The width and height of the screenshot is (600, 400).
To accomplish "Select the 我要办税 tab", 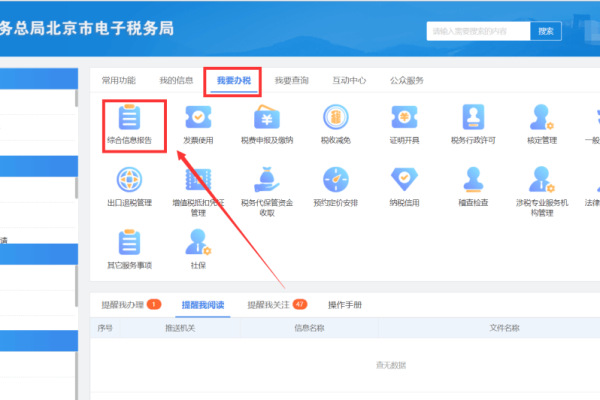I will click(x=234, y=80).
